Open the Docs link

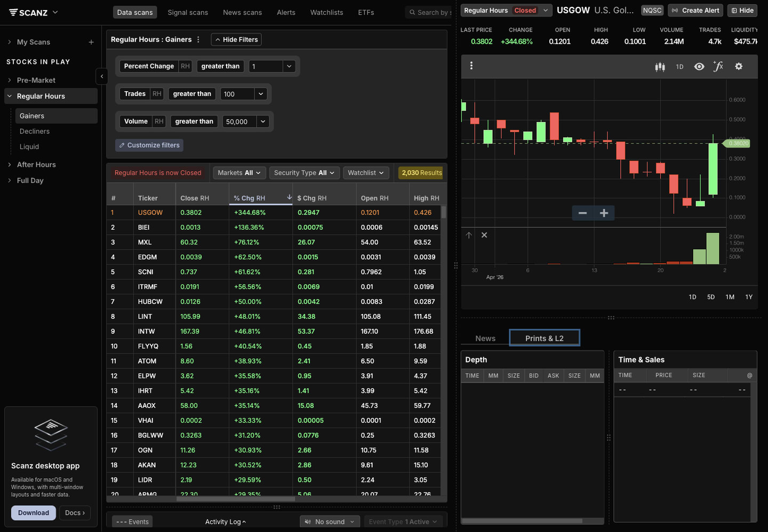(x=75, y=513)
